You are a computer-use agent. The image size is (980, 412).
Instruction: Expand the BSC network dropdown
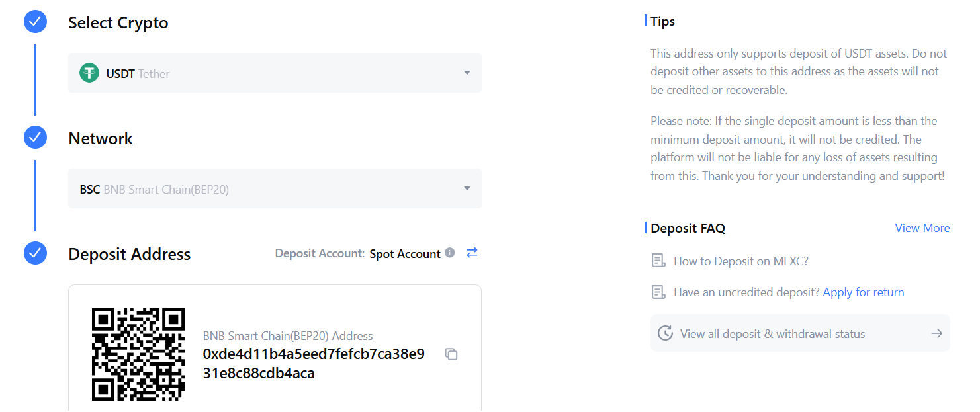(x=274, y=189)
